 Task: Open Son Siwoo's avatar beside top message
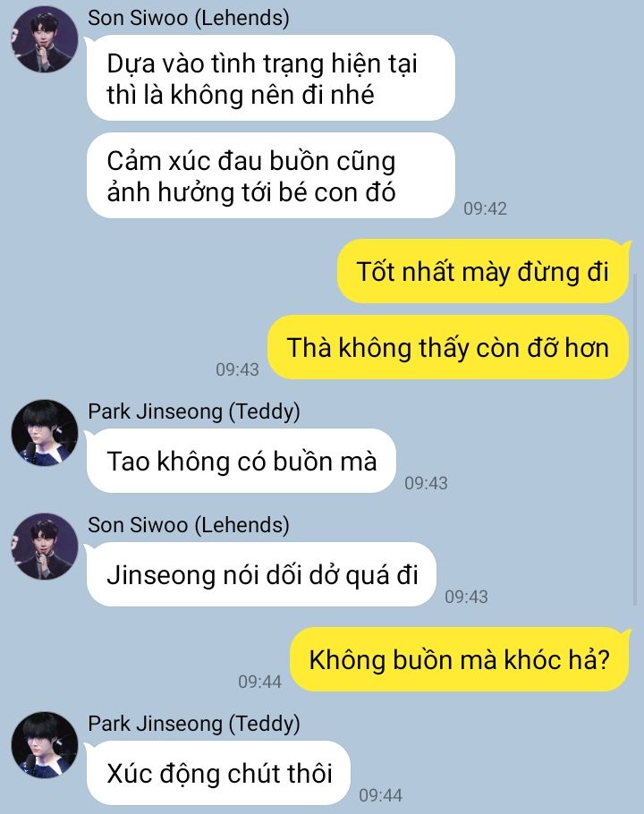click(45, 39)
